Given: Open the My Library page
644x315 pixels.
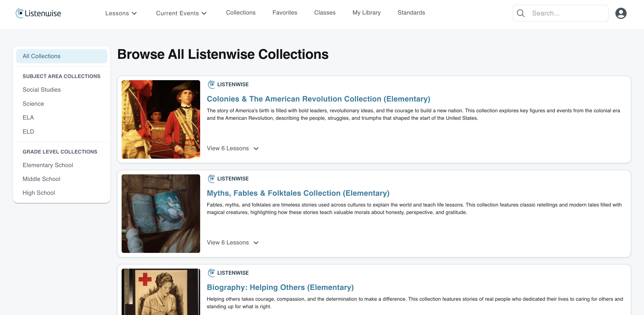Looking at the screenshot, I should point(366,12).
